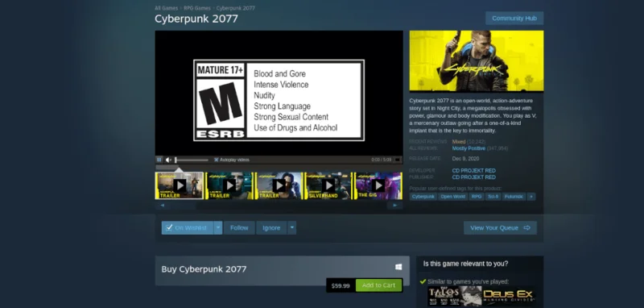Play the Gameplay Trailer thumbnail
The height and width of the screenshot is (308, 644).
click(180, 185)
